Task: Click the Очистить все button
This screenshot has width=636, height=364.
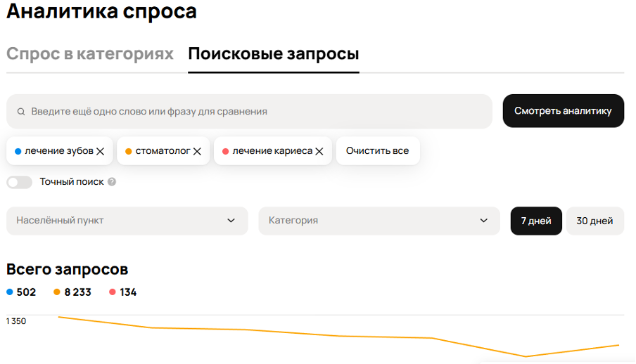Action: (x=378, y=151)
